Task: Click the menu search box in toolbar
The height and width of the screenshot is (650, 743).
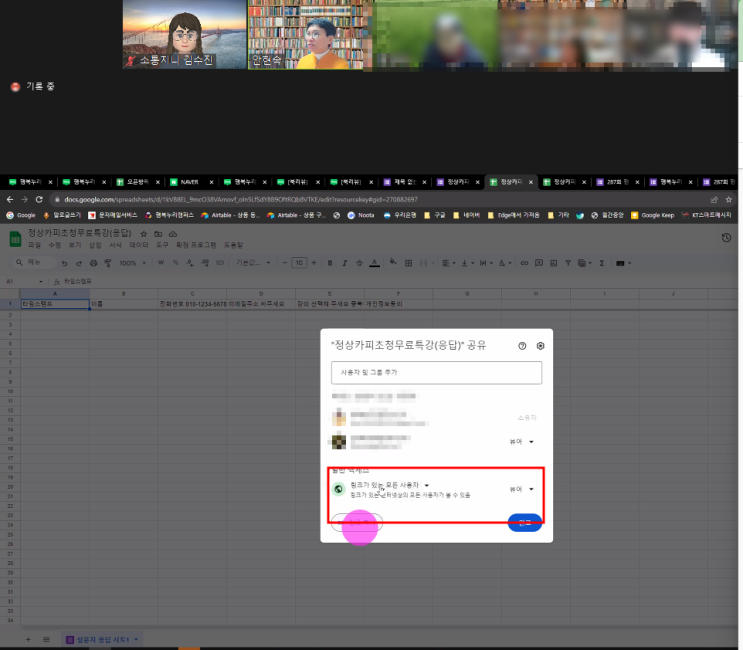Action: tap(34, 262)
